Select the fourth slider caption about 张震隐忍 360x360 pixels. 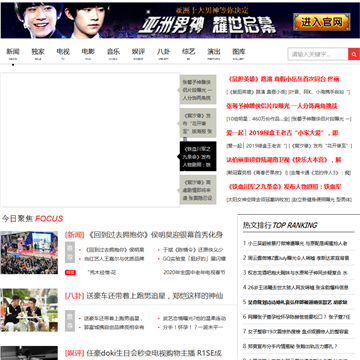point(198,190)
